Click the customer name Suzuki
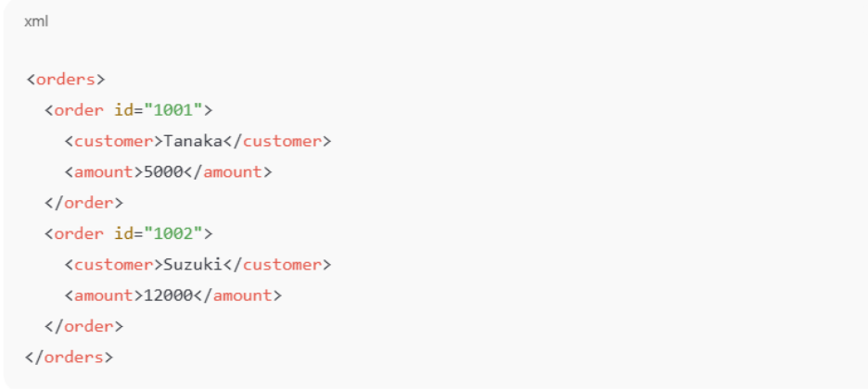The width and height of the screenshot is (868, 389). pos(192,265)
